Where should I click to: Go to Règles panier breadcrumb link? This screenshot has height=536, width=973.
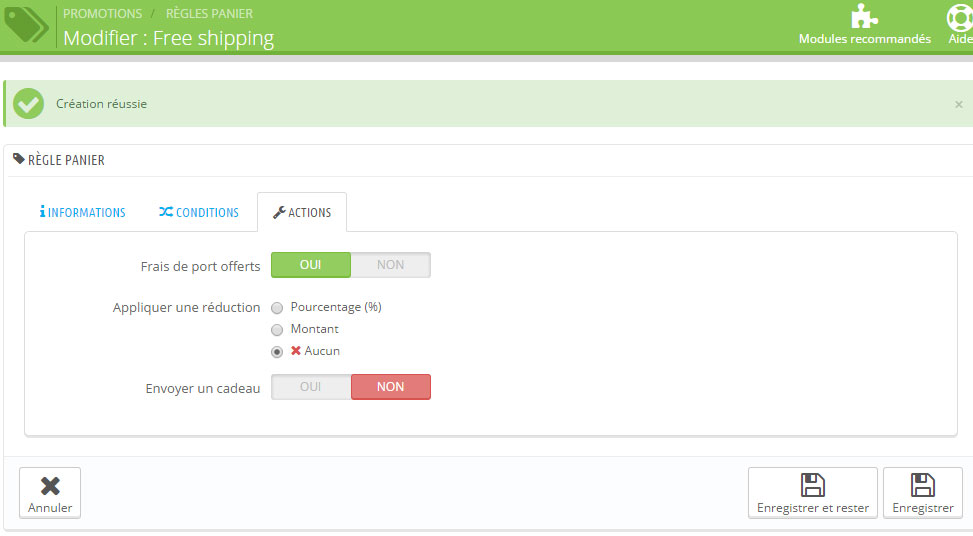coord(209,13)
